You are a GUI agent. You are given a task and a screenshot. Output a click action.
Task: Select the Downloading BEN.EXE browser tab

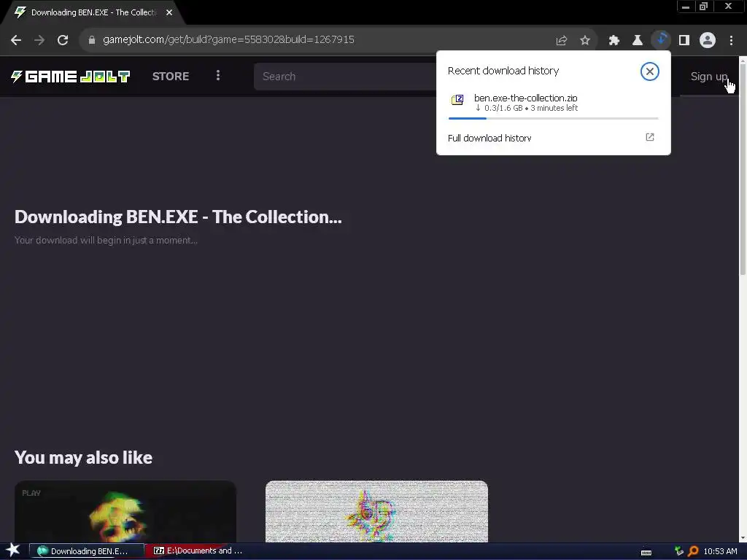click(x=93, y=12)
